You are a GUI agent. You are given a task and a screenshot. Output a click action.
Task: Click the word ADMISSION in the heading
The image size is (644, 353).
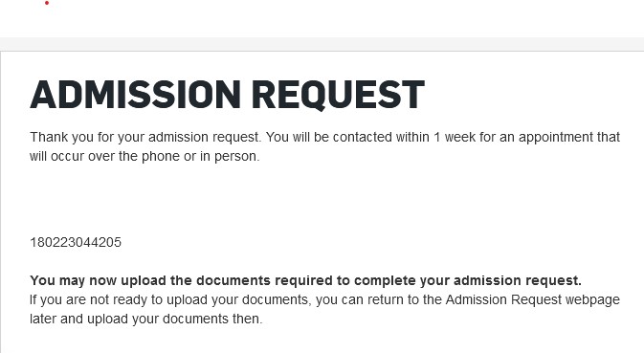click(x=136, y=95)
